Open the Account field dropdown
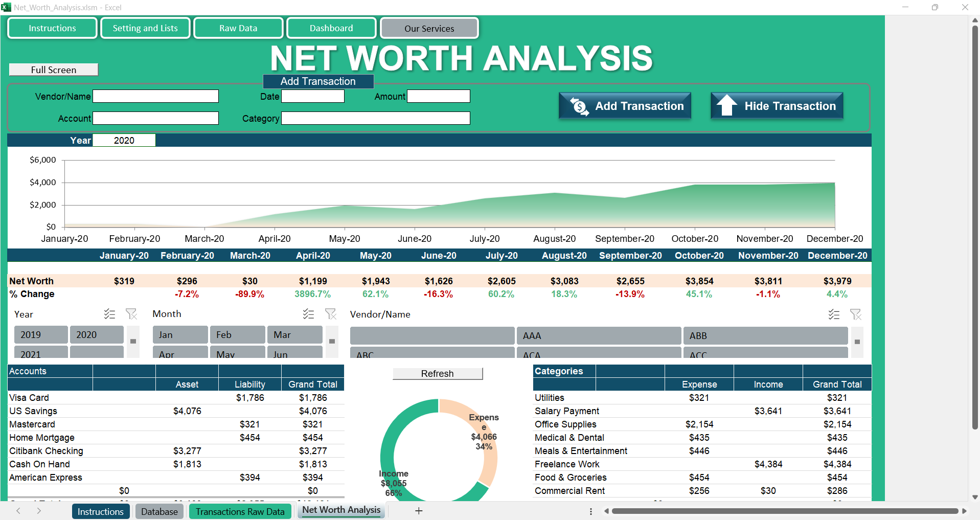Viewport: 980px width, 520px height. click(155, 119)
